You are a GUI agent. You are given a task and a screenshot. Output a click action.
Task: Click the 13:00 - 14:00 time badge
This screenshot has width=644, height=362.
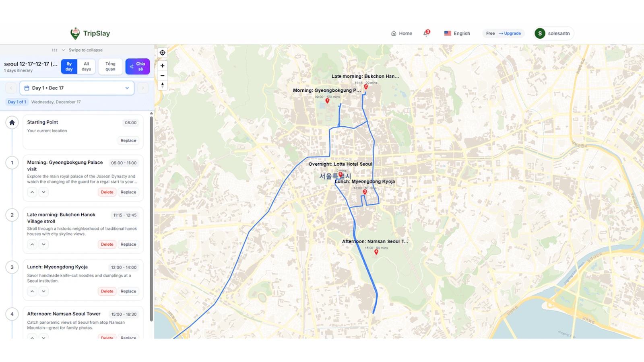tap(124, 267)
